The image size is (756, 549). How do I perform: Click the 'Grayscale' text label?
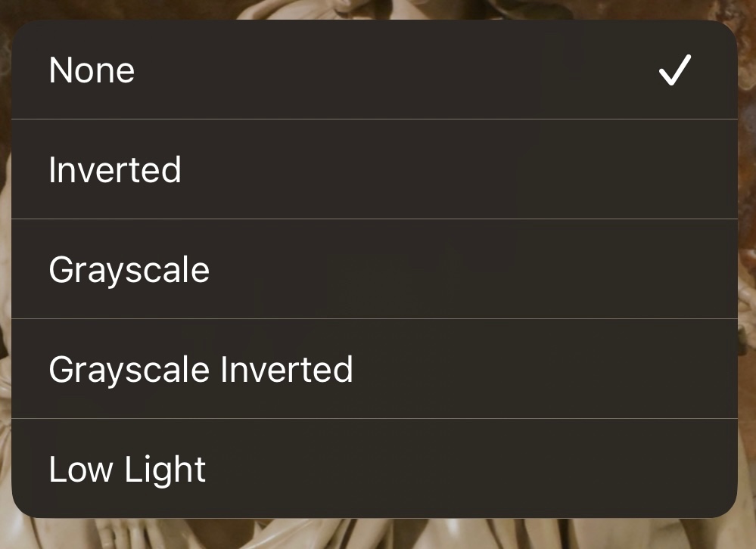[129, 270]
